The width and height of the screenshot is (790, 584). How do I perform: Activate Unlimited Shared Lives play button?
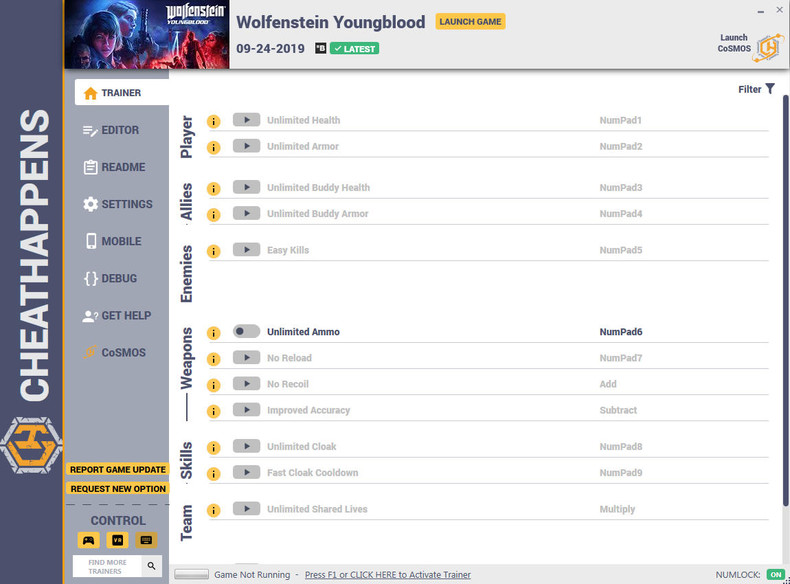pyautogui.click(x=246, y=508)
